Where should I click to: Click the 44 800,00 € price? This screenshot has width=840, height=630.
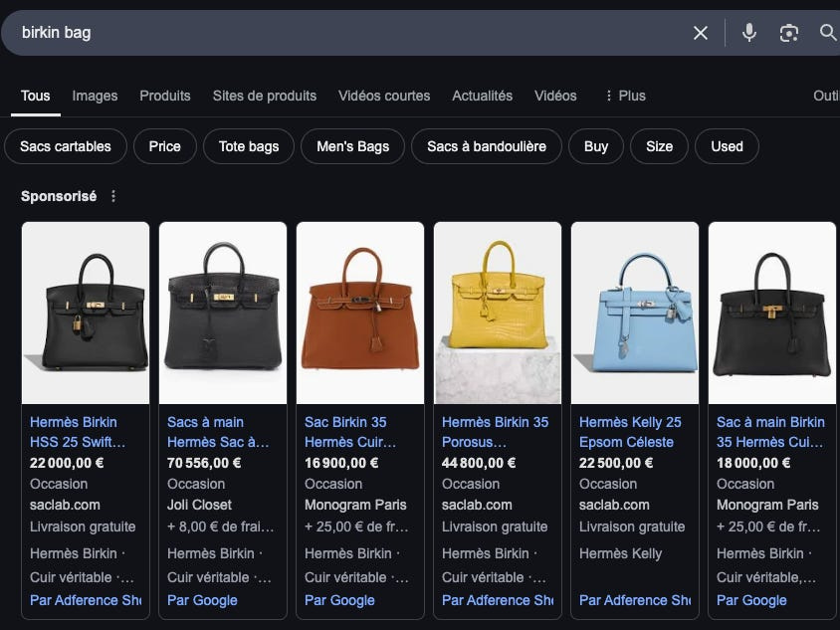[x=479, y=463]
